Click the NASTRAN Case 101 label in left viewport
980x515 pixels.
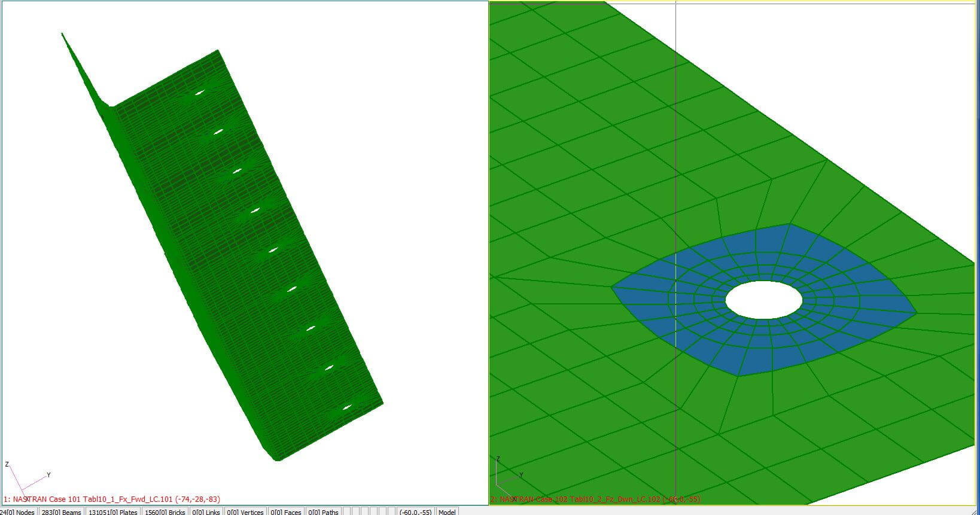click(112, 499)
